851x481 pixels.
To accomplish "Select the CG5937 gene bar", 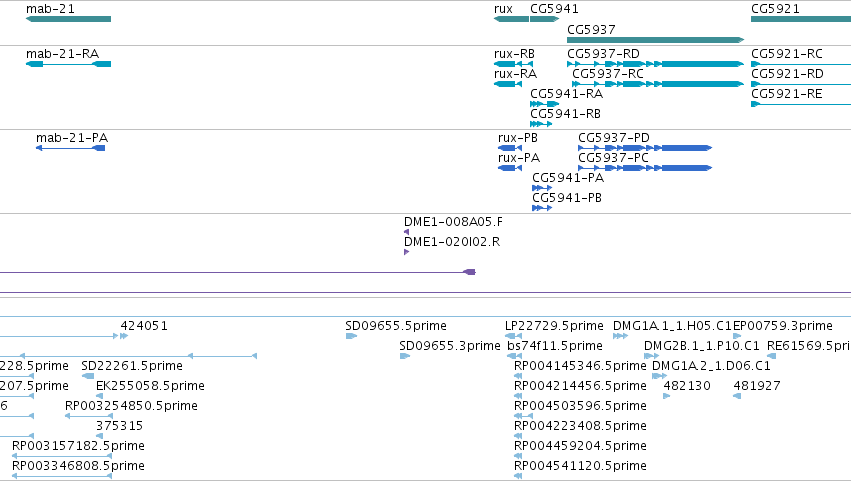I will 656,40.
